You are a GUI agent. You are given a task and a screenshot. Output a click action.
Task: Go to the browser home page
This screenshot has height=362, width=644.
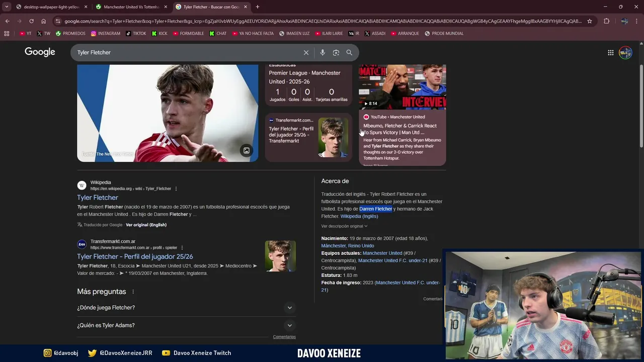pos(43,21)
